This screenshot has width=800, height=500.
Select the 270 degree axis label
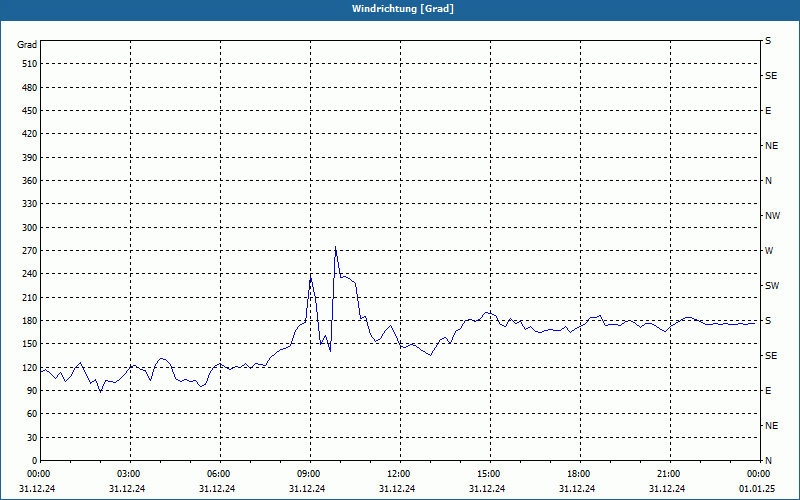tap(30, 251)
